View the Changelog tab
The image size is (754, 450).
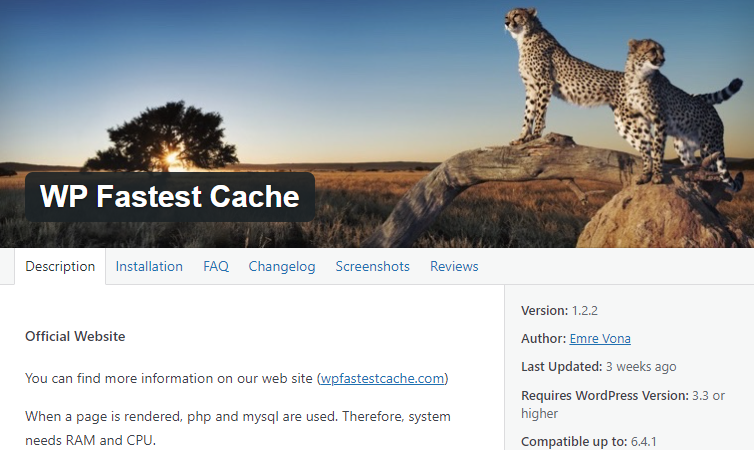click(x=282, y=266)
